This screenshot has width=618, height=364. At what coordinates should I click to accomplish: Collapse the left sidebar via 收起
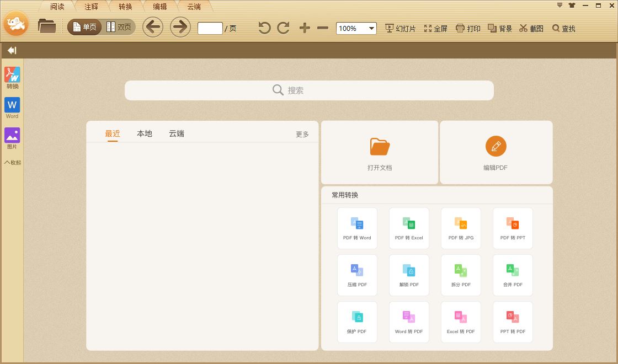12,162
